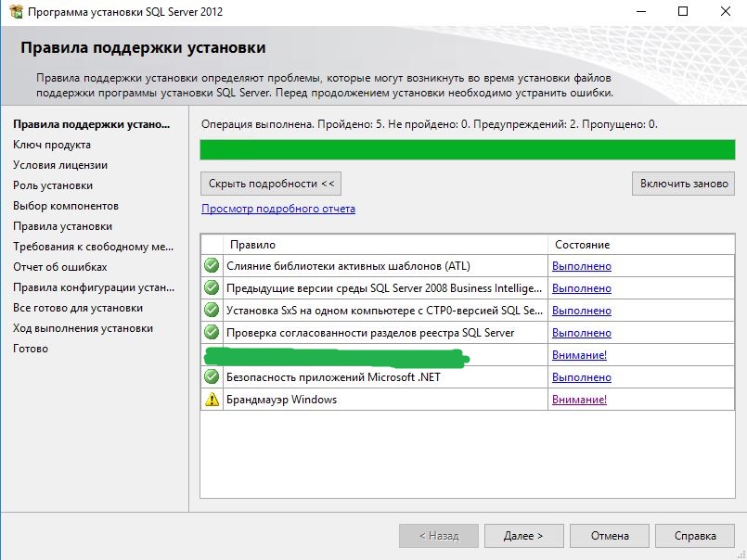The height and width of the screenshot is (560, 747).
Task: Click the operation completed status summary text
Action: click(x=430, y=125)
